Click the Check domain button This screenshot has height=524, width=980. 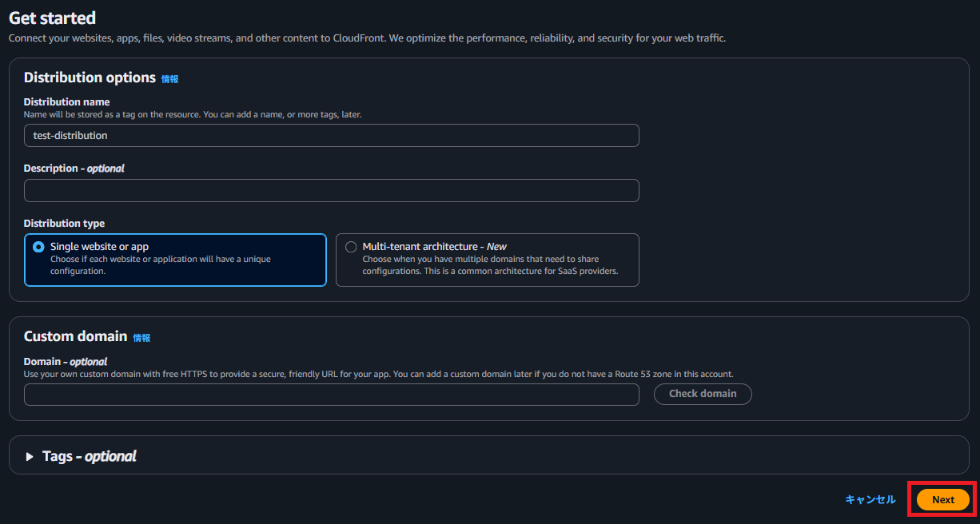[703, 394]
